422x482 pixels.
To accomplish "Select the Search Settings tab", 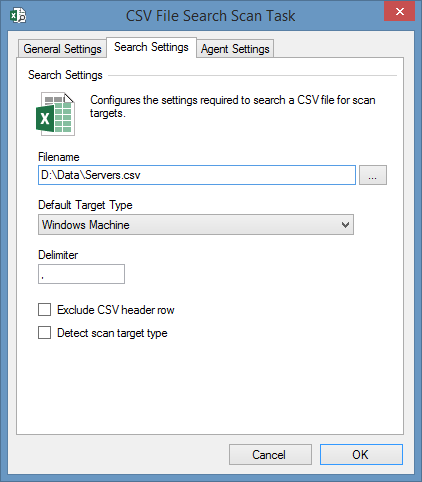I will [151, 47].
